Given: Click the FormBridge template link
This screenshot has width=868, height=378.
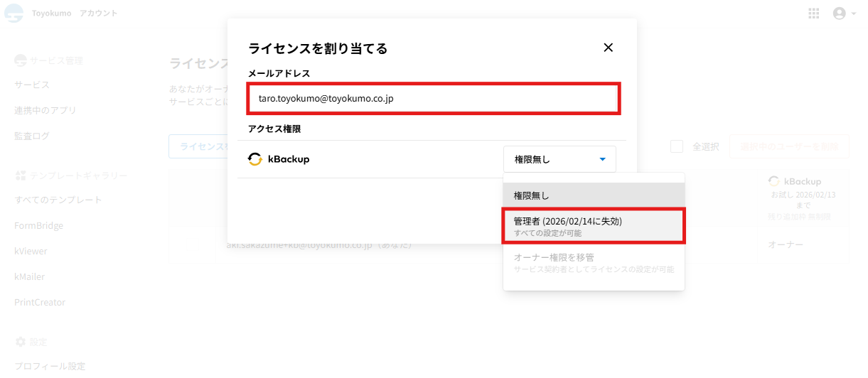Looking at the screenshot, I should (x=38, y=225).
